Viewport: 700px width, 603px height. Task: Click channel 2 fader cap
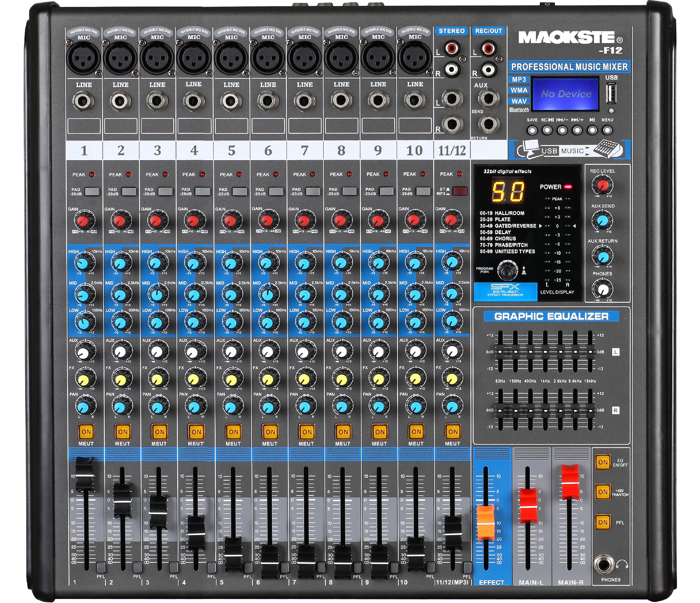tap(122, 500)
